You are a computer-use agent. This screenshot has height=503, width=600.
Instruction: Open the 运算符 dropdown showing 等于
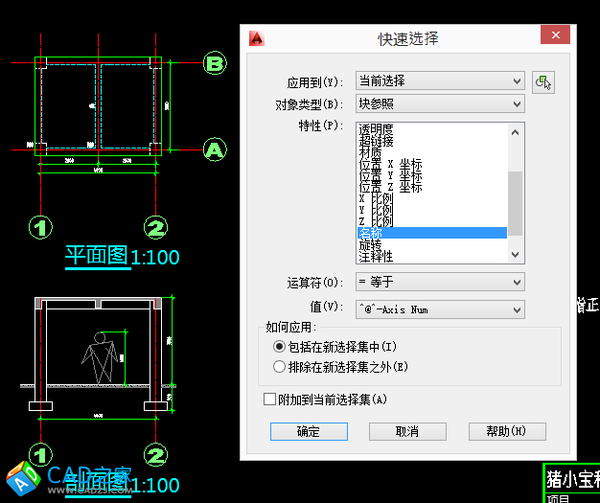pyautogui.click(x=440, y=282)
